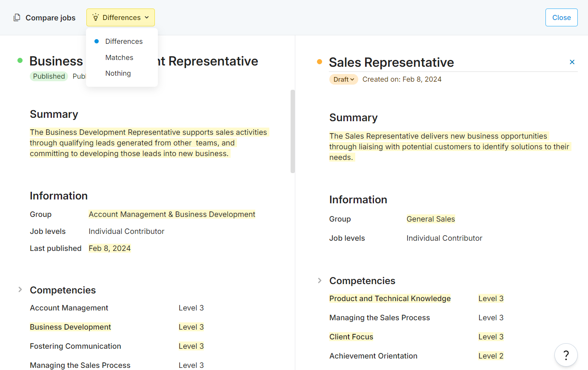
Task: Select the Business Development competency row
Action: pyautogui.click(x=70, y=327)
